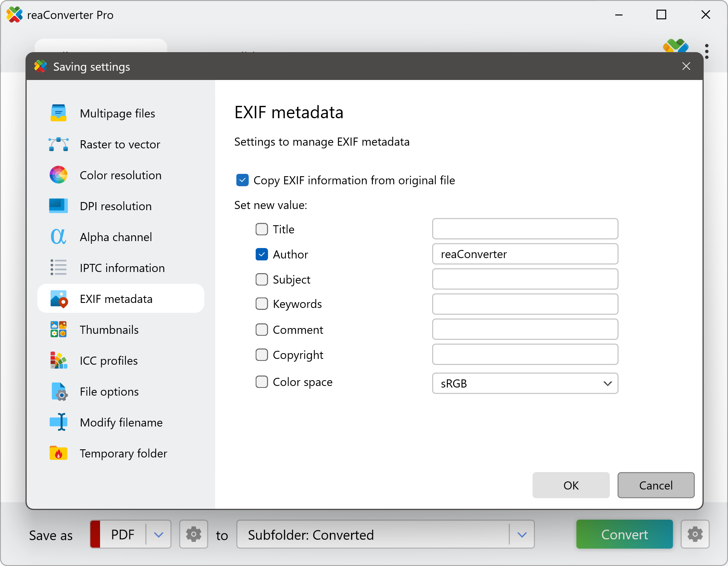Open the Temporary folder flame icon
The height and width of the screenshot is (566, 728).
pyautogui.click(x=58, y=453)
